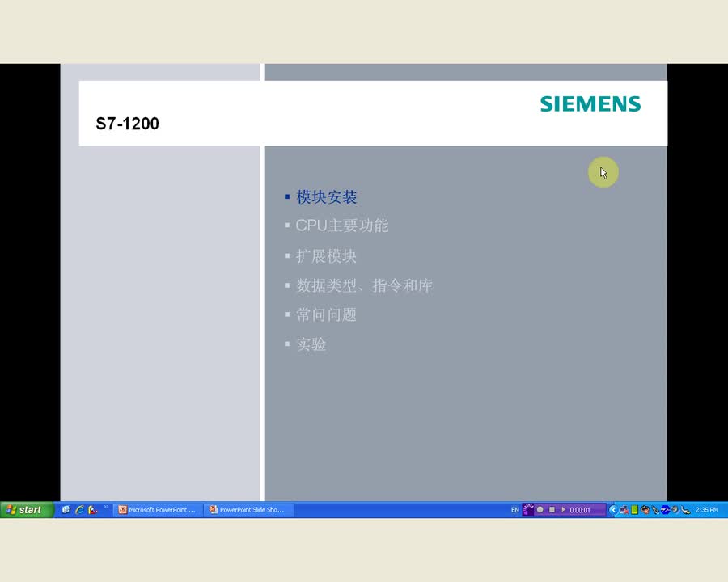Click the first Quick Launch icon beside Start
The image size is (728, 582).
click(66, 509)
